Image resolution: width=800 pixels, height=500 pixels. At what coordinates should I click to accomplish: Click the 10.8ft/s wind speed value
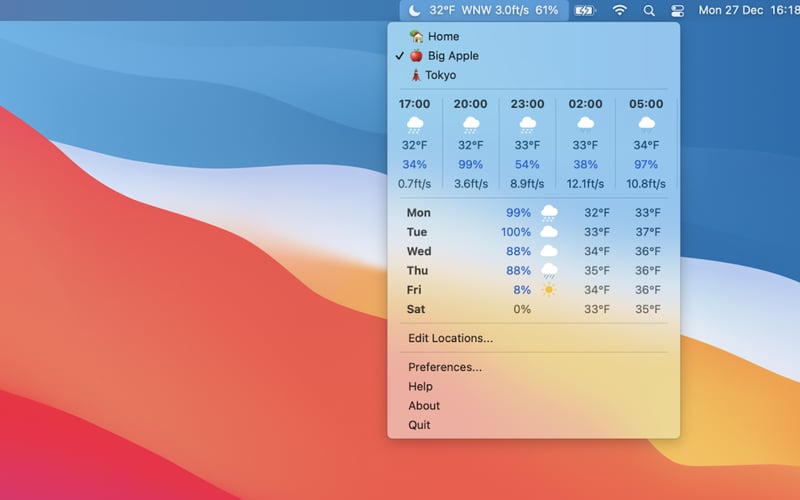pyautogui.click(x=646, y=184)
